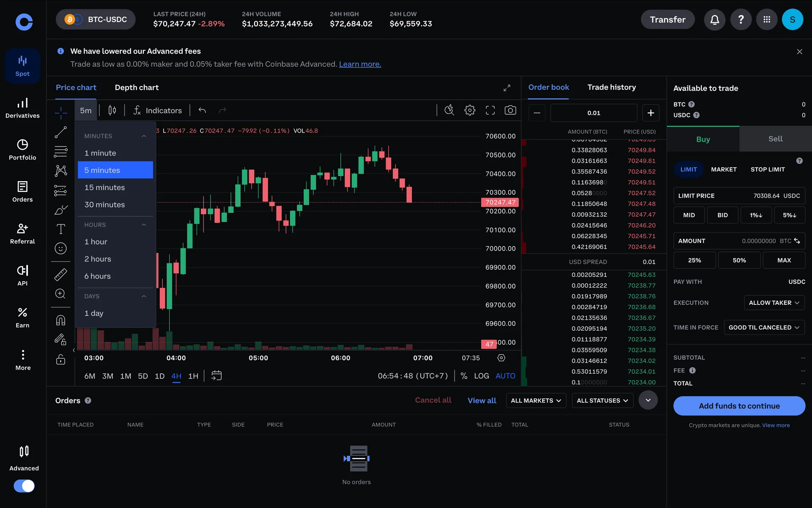
Task: Select the trend line drawing tool
Action: [60, 132]
